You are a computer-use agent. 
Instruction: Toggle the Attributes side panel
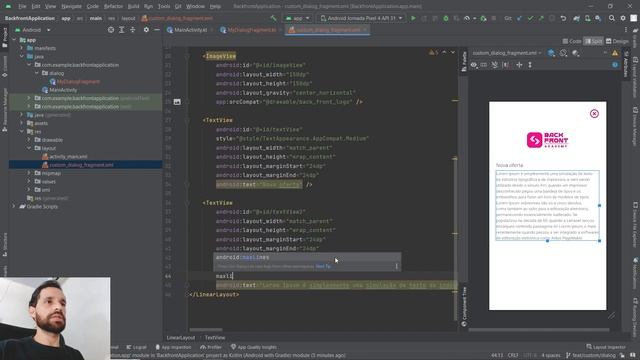click(x=626, y=64)
